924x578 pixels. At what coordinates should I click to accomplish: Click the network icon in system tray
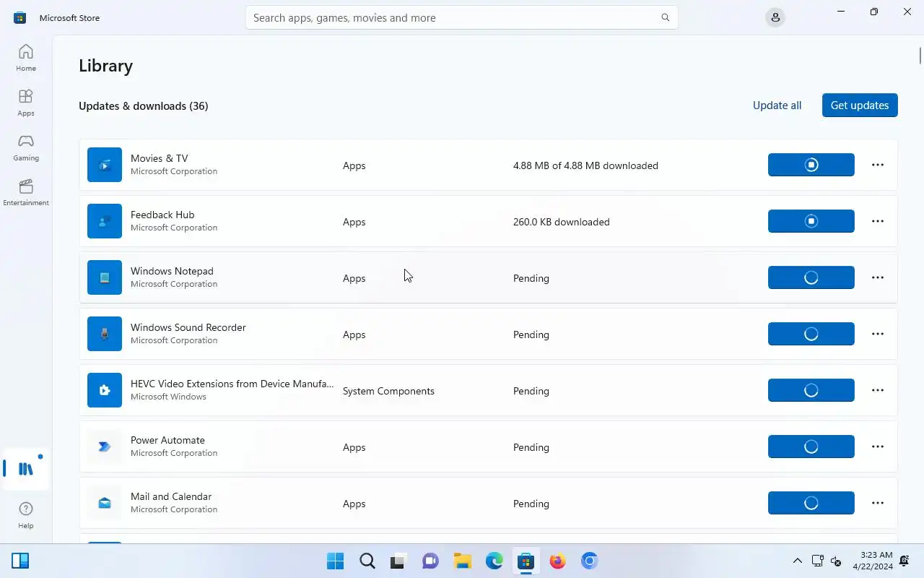coord(818,561)
